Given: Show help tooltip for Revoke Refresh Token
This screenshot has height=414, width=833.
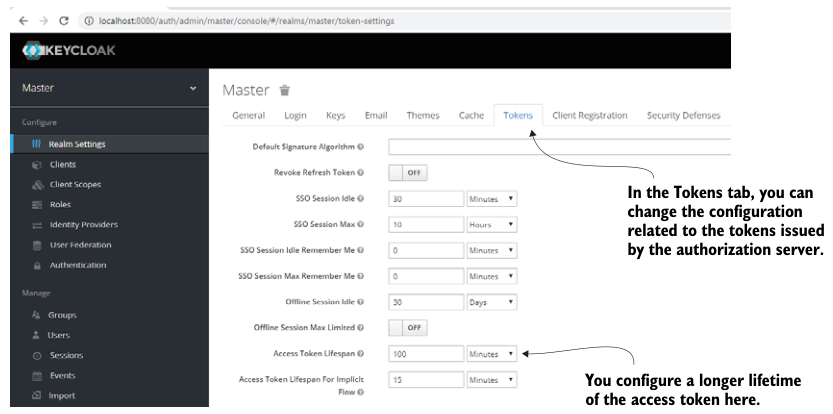Looking at the screenshot, I should pos(361,173).
